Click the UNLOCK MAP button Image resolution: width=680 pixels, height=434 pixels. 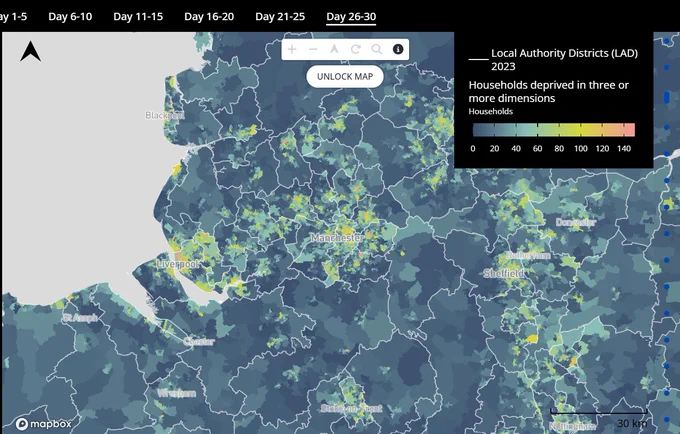[x=345, y=77]
